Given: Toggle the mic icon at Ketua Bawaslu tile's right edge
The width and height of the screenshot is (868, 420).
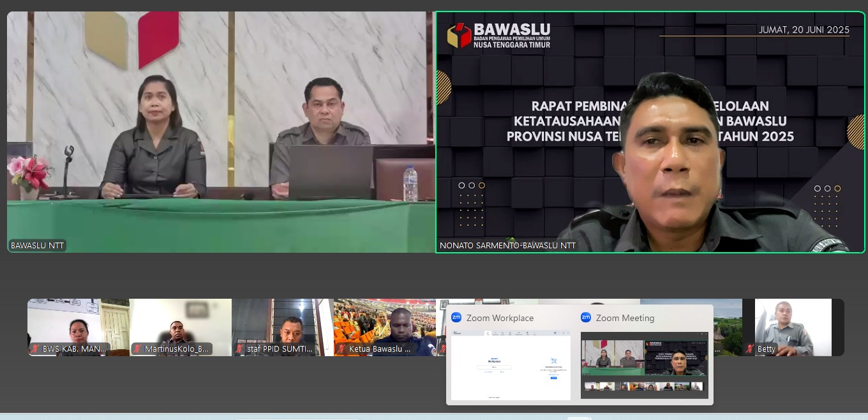Looking at the screenshot, I should pos(442,349).
